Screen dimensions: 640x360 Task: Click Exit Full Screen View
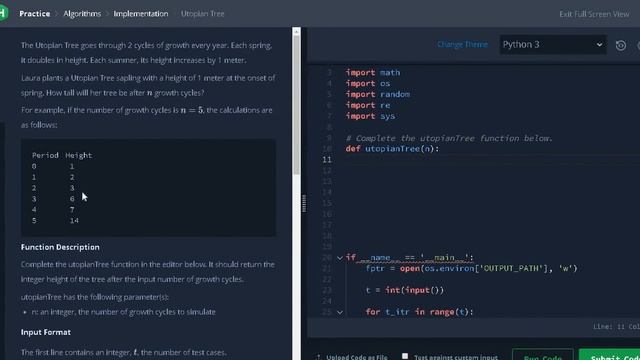point(594,14)
